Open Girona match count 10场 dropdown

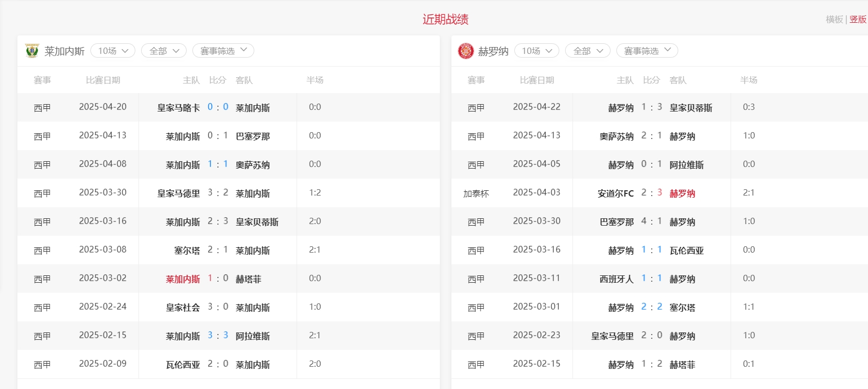click(x=537, y=51)
